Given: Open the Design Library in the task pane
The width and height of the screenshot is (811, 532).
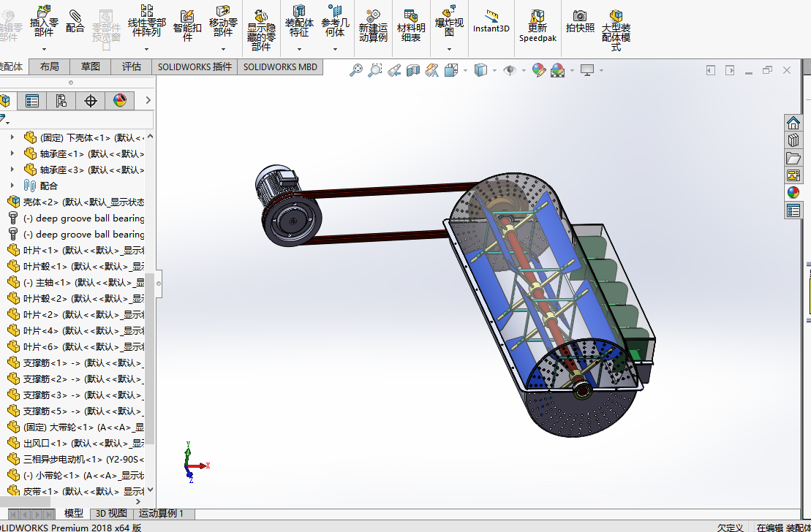Looking at the screenshot, I should 793,140.
